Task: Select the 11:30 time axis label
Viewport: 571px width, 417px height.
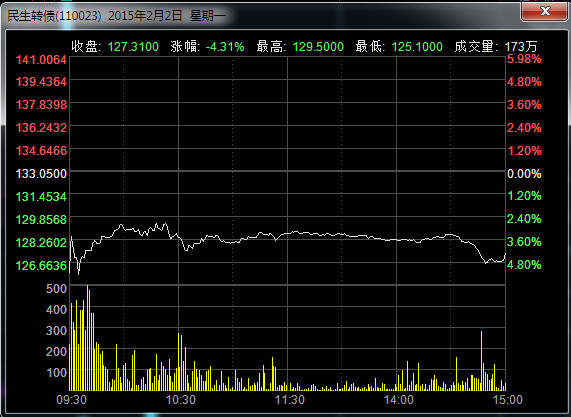Action: click(290, 400)
